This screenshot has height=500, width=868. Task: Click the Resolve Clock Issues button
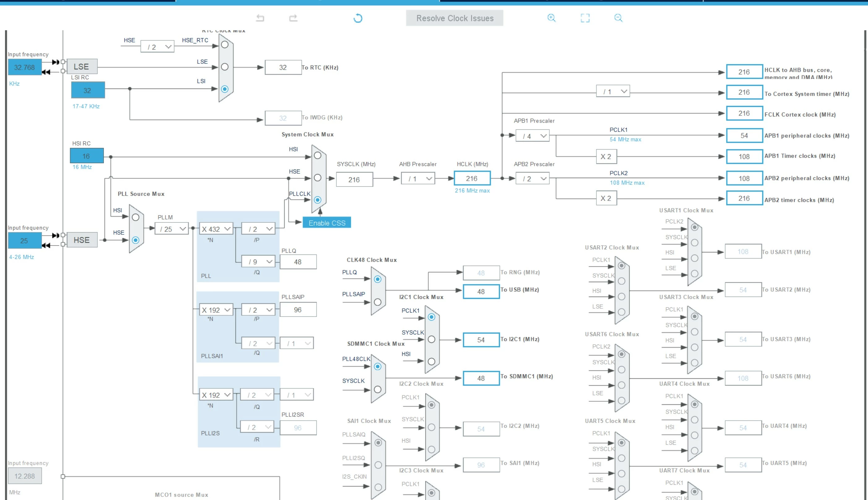(455, 18)
